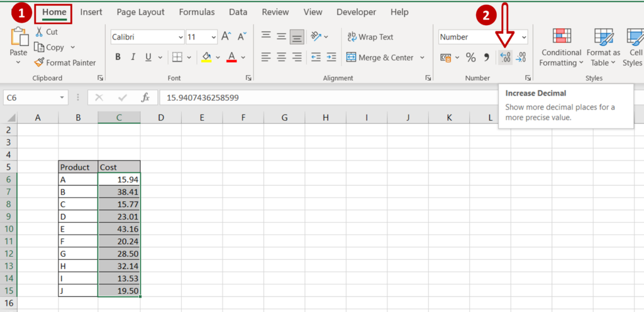Open the Format as Table gallery

click(603, 48)
